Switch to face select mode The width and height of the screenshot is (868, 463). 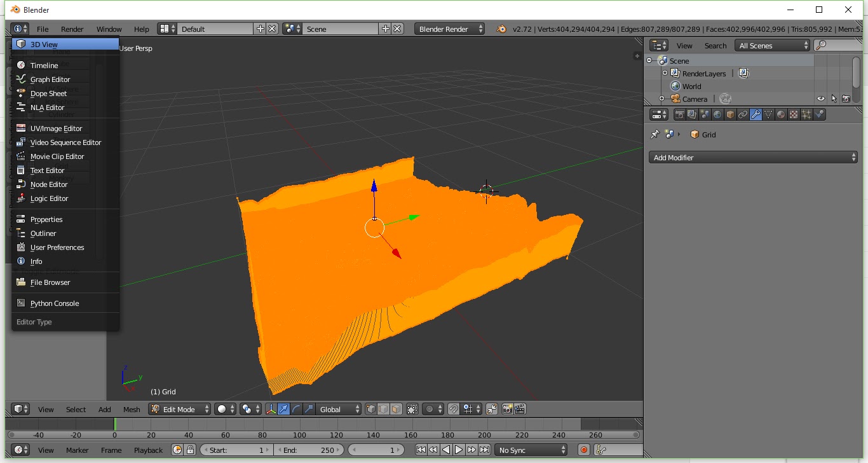pos(396,409)
